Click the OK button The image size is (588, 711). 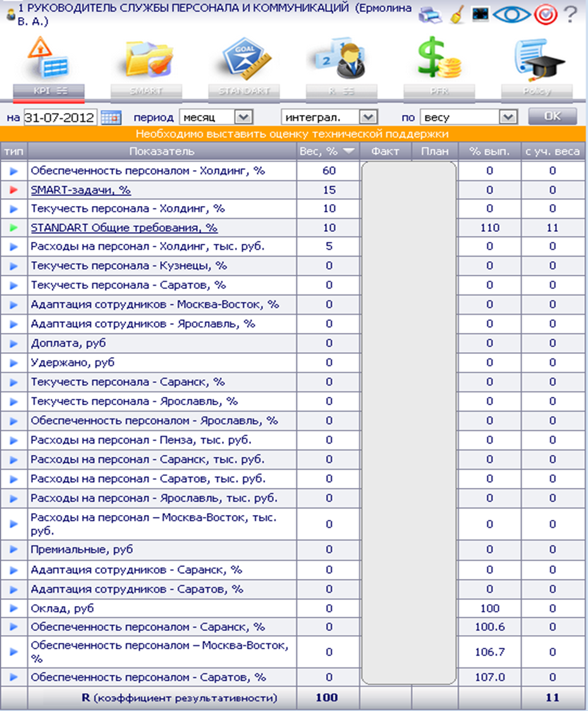[553, 116]
